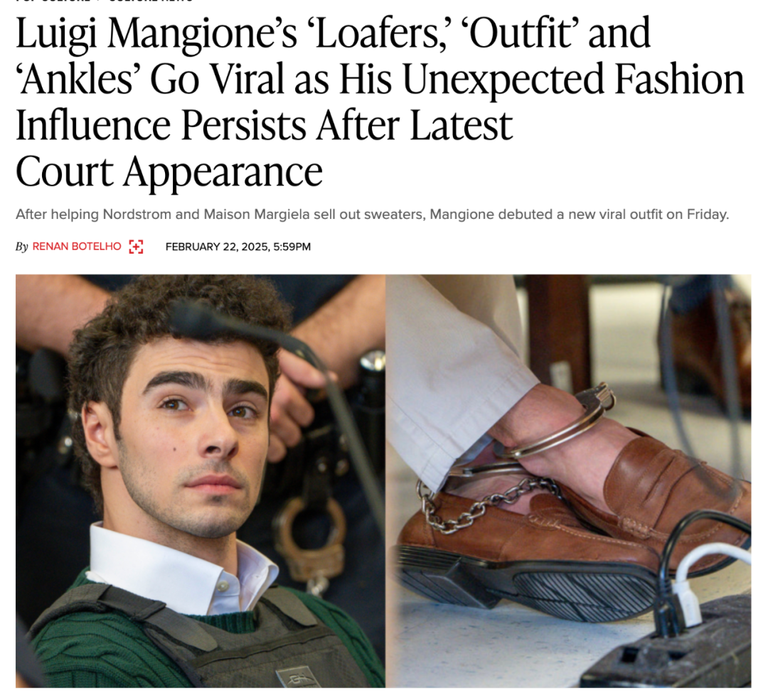Click the italic "By" byline label
This screenshot has height=700, width=768.
(x=21, y=247)
